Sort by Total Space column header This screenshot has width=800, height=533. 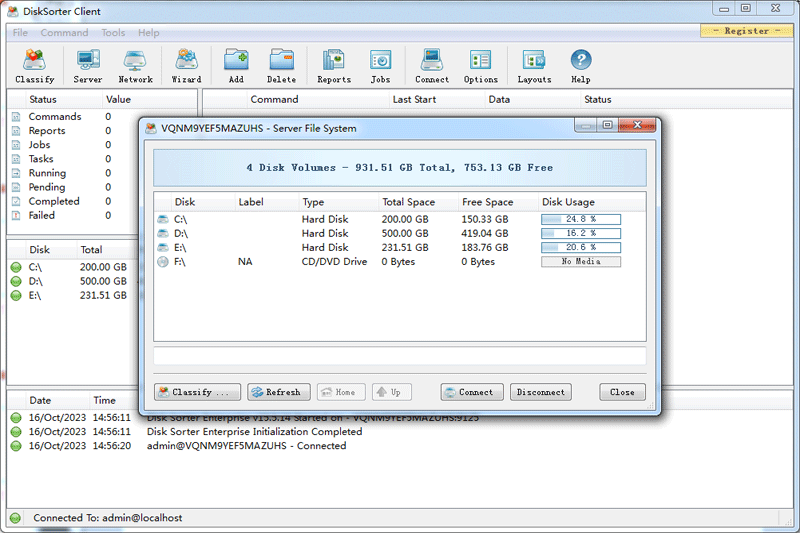[x=418, y=202]
